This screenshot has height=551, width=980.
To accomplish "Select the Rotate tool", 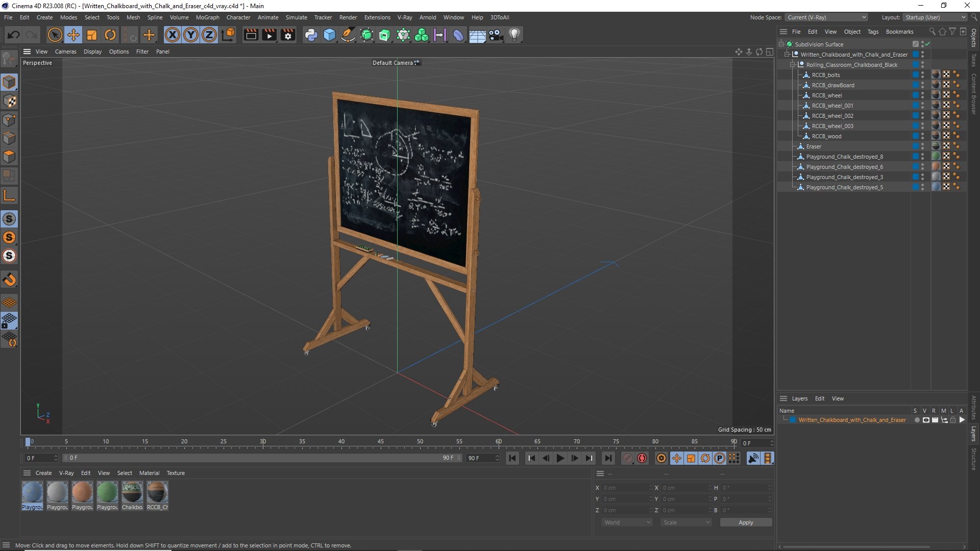I will [110, 35].
